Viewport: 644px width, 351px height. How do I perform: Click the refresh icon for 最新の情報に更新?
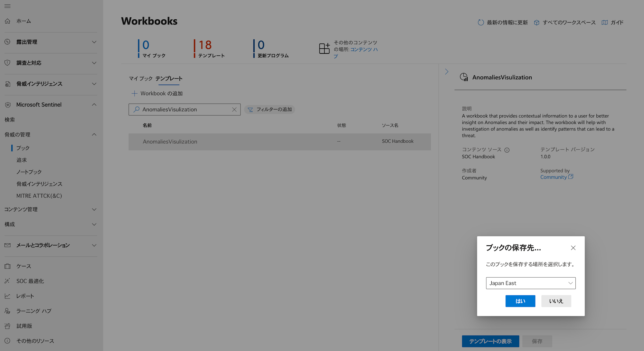click(x=481, y=23)
